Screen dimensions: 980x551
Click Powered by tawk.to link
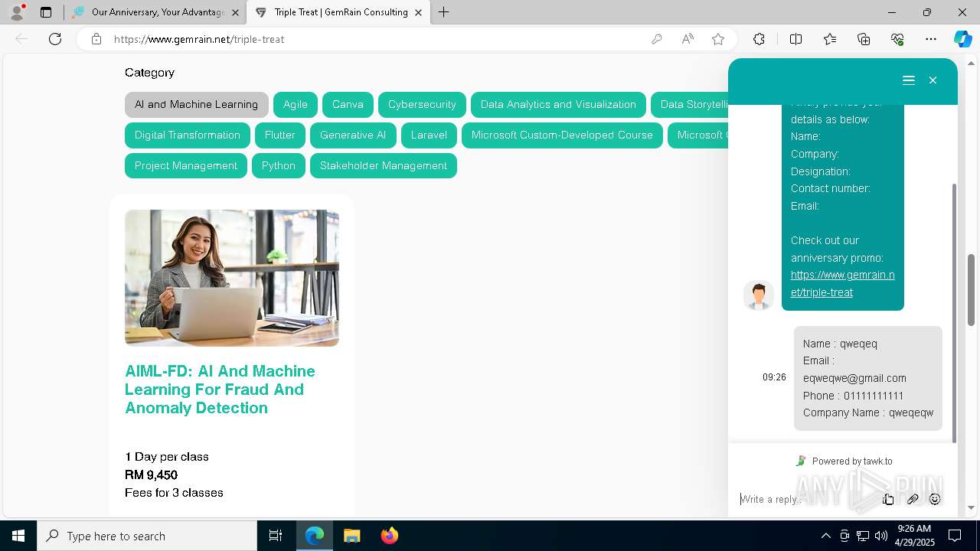tap(844, 461)
